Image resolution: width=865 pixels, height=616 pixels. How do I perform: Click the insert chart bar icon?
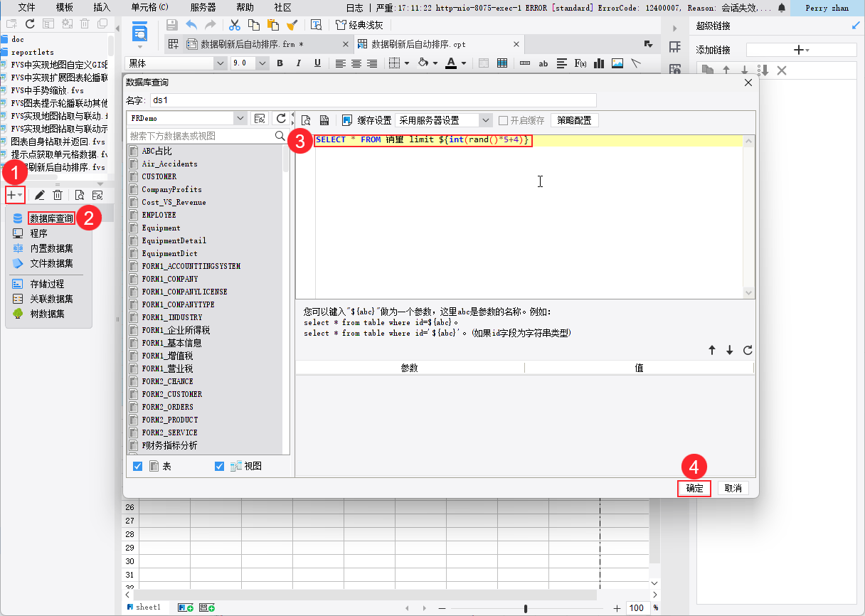coord(598,63)
